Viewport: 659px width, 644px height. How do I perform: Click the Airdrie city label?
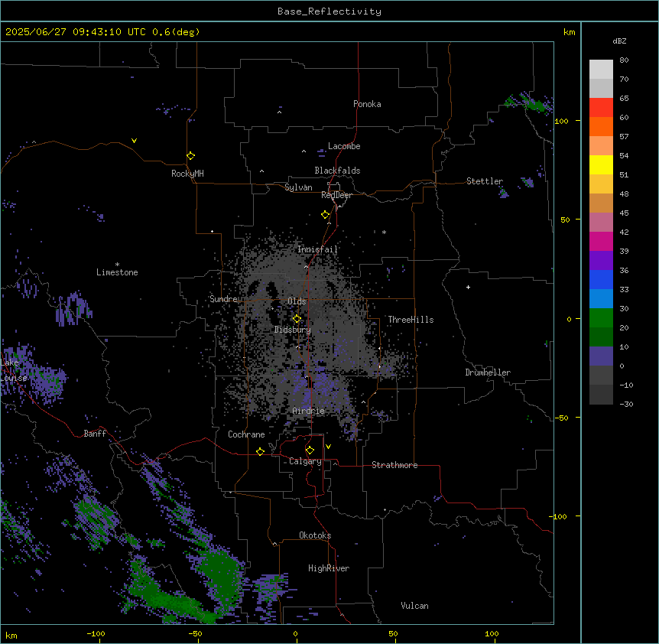(x=309, y=411)
